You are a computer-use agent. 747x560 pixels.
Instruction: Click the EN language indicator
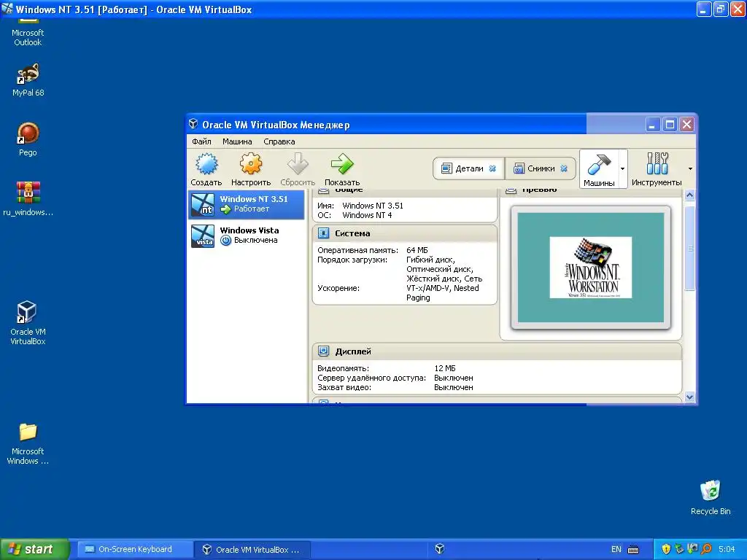[616, 549]
